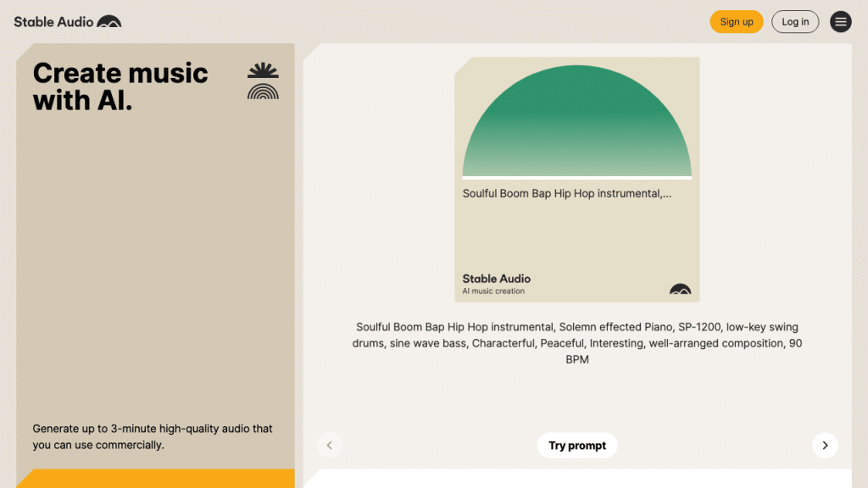Open the hamburger menu
Viewport: 868px width, 488px height.
(840, 22)
